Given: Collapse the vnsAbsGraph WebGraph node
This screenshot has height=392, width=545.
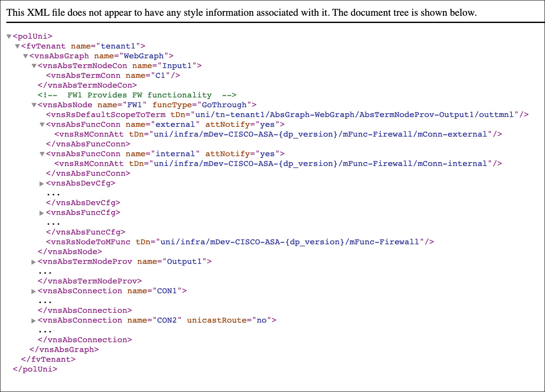Looking at the screenshot, I should pyautogui.click(x=26, y=56).
